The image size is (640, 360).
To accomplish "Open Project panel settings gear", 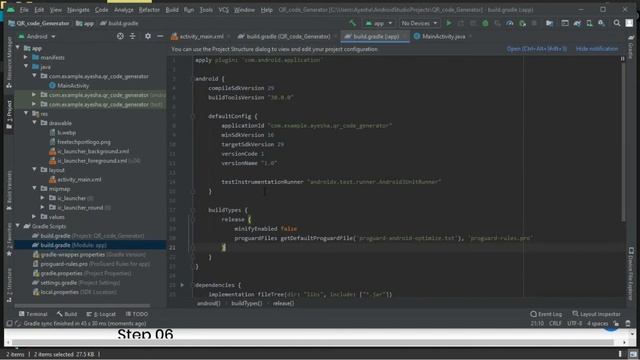I will pyautogui.click(x=148, y=36).
